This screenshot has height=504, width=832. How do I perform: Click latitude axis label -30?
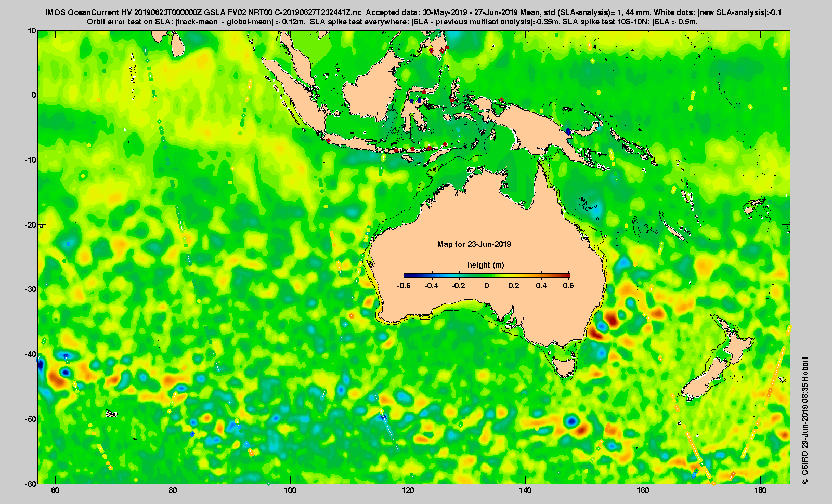tap(31, 289)
